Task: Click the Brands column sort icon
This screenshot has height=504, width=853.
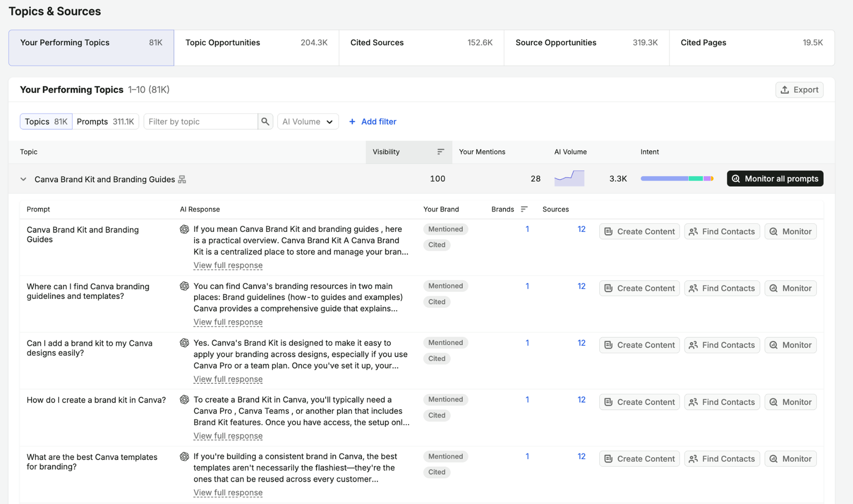Action: tap(524, 209)
